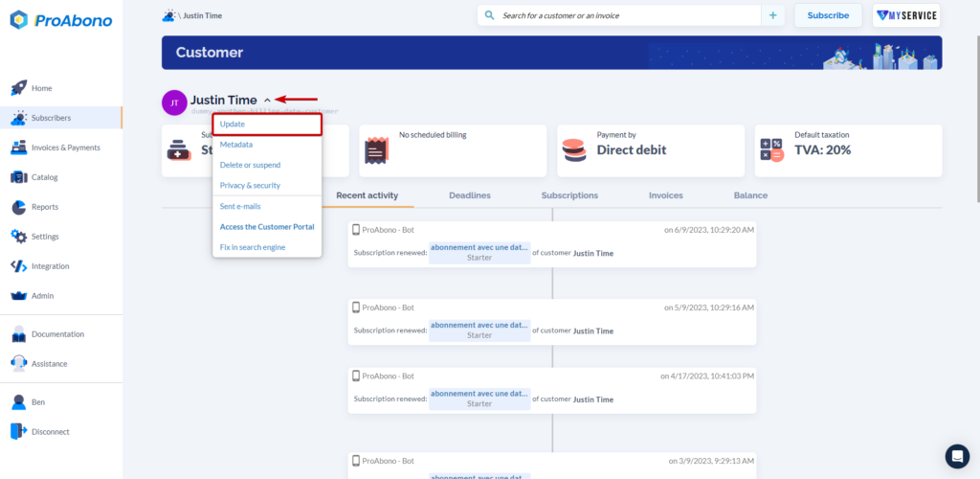Click the Subscribe button
The image size is (980, 479).
click(x=828, y=15)
